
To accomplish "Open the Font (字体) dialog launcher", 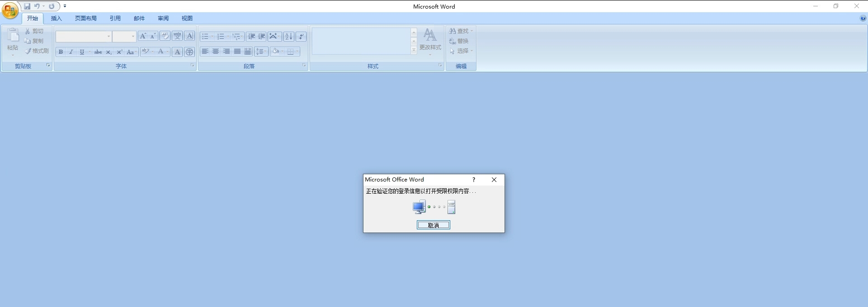I will (x=192, y=65).
